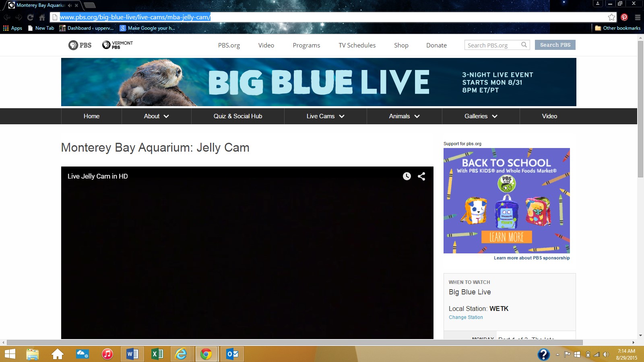Click the clock icon on the Jelly Cam video
Image resolution: width=644 pixels, height=362 pixels.
pos(407,176)
